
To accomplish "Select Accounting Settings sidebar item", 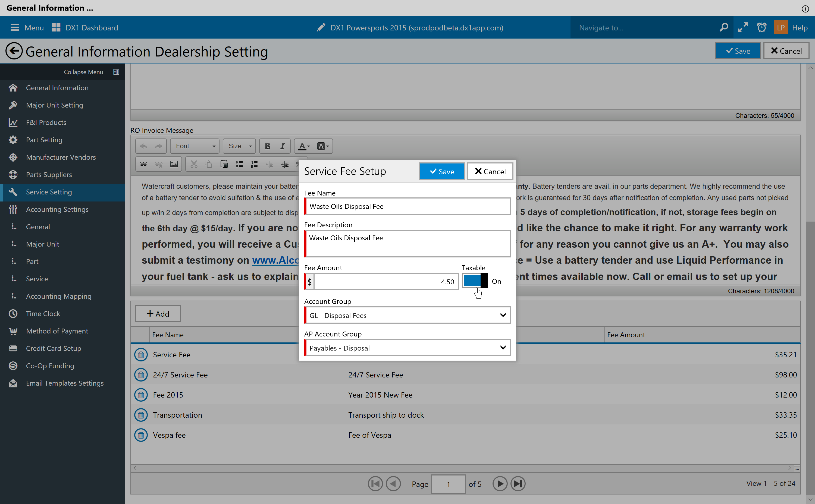I will click(x=57, y=209).
